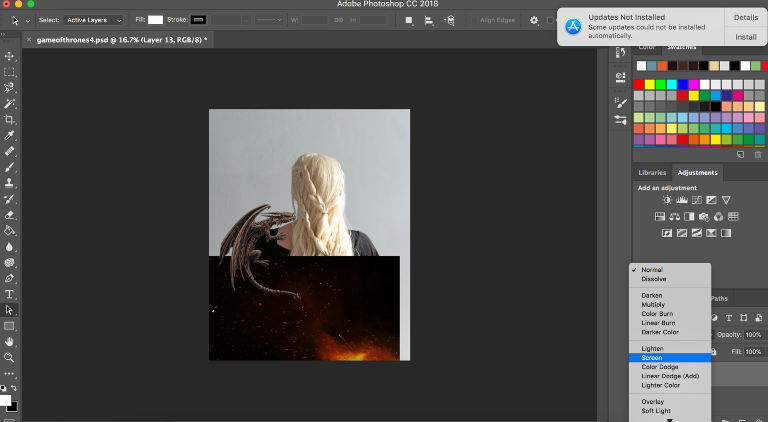Add a Color Balance adjustment
The width and height of the screenshot is (768, 422).
point(674,216)
